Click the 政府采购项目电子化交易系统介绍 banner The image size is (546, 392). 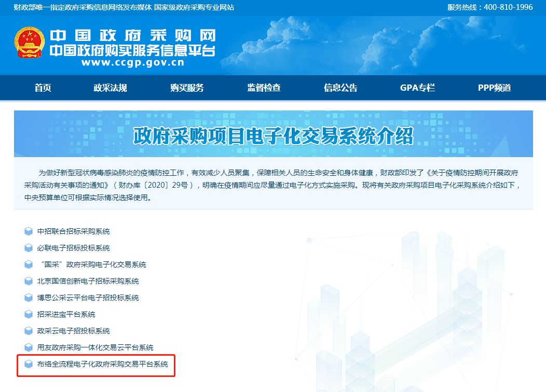(273, 136)
